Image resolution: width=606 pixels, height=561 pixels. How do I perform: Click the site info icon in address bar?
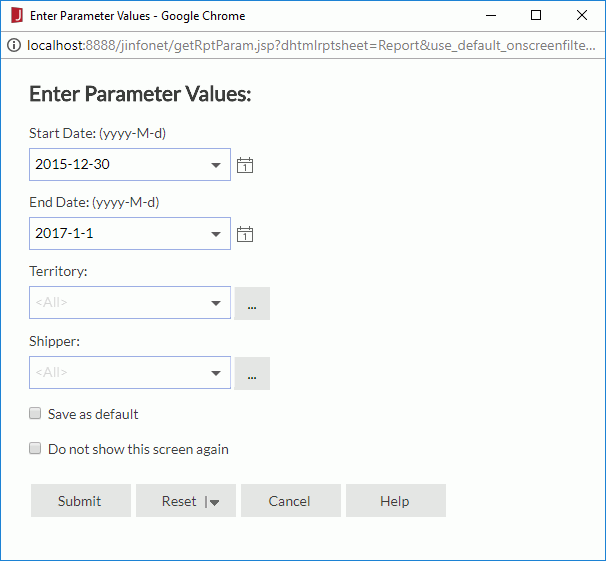pyautogui.click(x=14, y=45)
